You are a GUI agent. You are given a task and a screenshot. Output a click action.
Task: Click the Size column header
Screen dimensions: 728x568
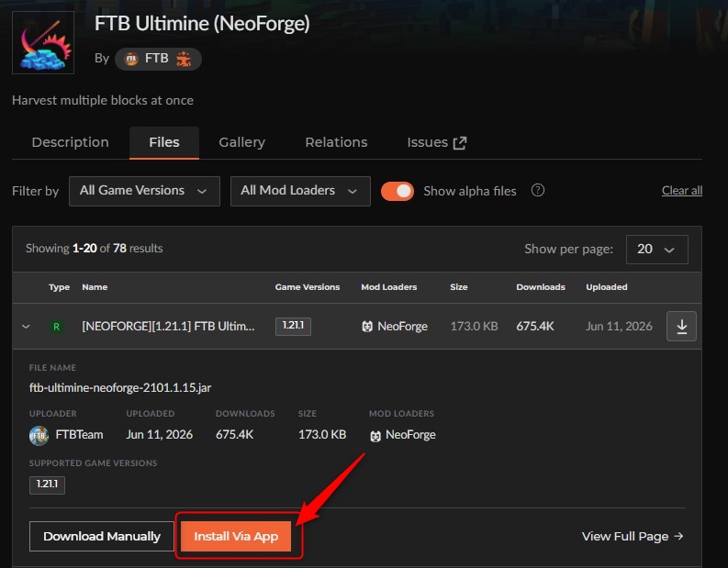pos(459,287)
